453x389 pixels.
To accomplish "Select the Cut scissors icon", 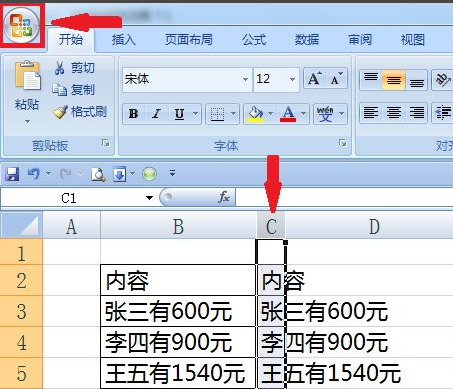I will (x=59, y=68).
